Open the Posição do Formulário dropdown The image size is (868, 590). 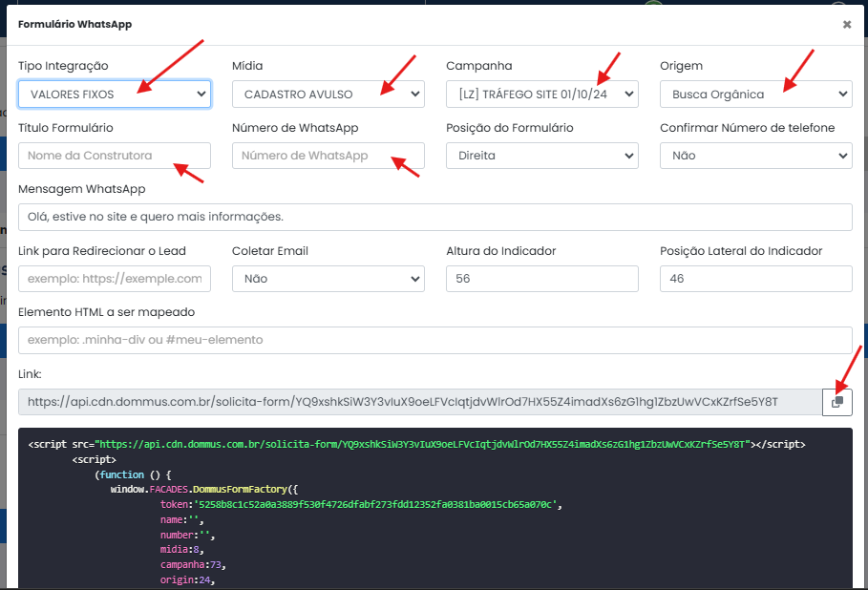[x=542, y=156]
